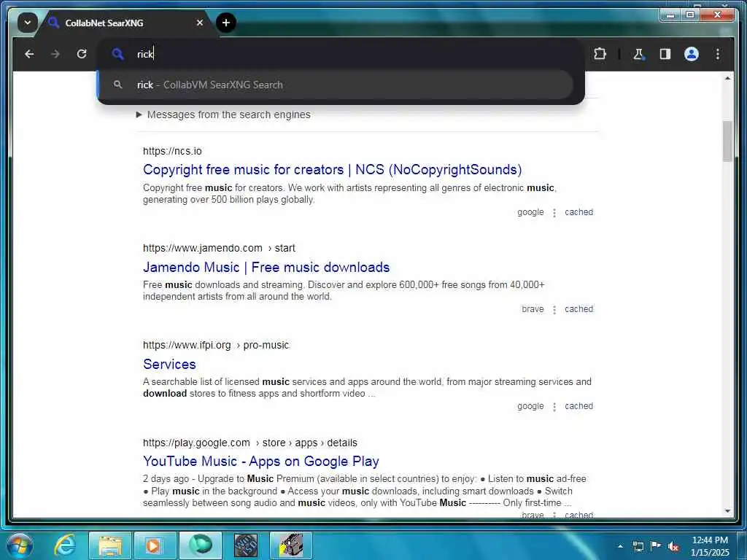The image size is (747, 560).
Task: Open three-dot options for the NCS result
Action: tap(554, 213)
